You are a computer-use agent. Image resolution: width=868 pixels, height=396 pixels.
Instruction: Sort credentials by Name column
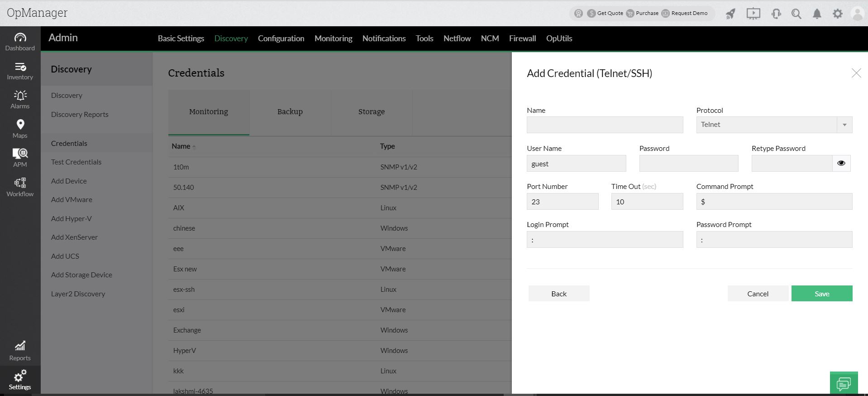coord(181,146)
